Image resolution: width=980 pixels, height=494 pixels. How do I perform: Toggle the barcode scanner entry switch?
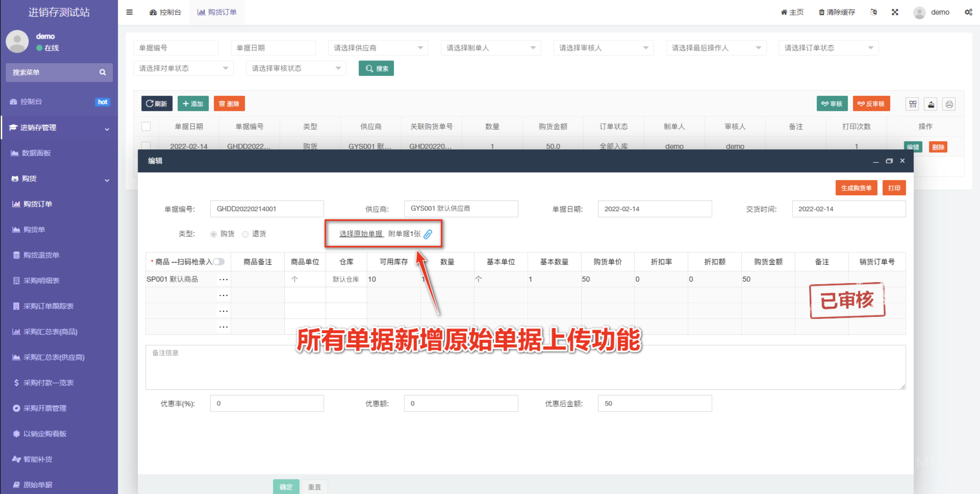(219, 262)
